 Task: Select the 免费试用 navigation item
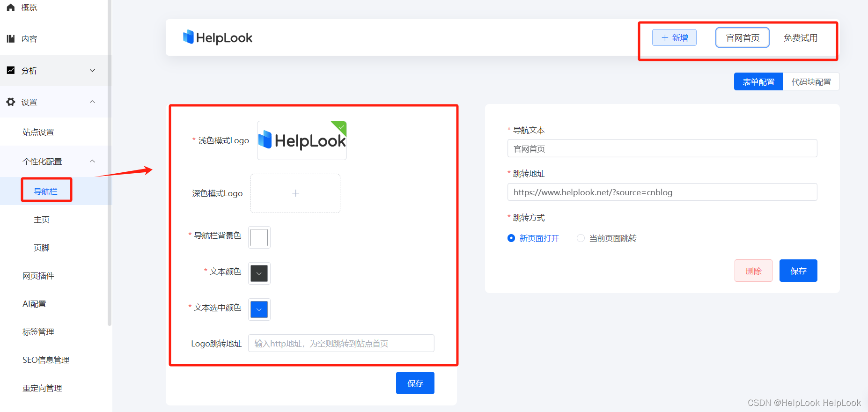pyautogui.click(x=801, y=37)
